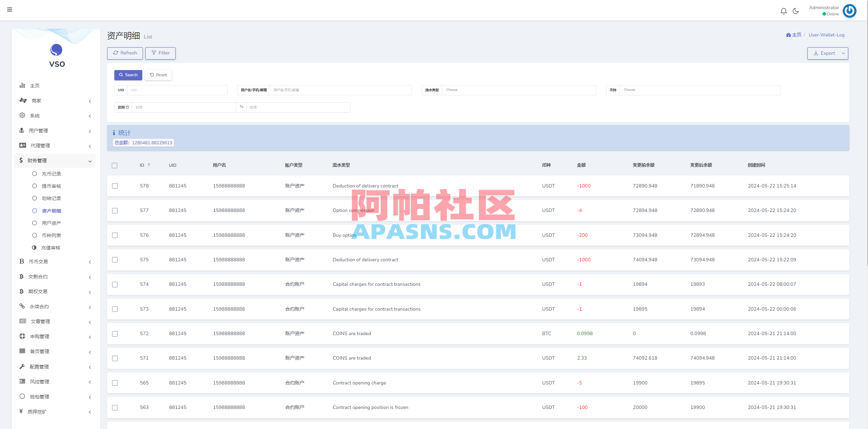Sort the table by the ID column arrow
Viewport: 868px width, 429px height.
[x=149, y=165]
